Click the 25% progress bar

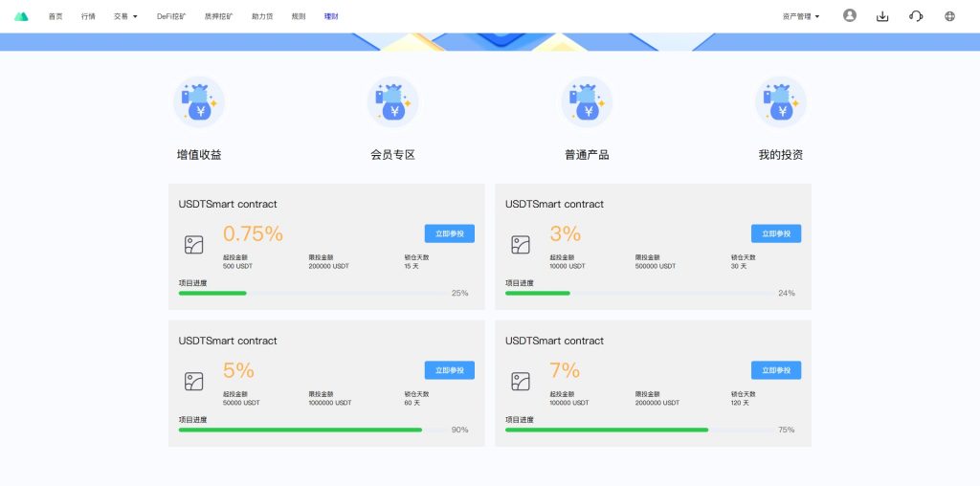314,293
